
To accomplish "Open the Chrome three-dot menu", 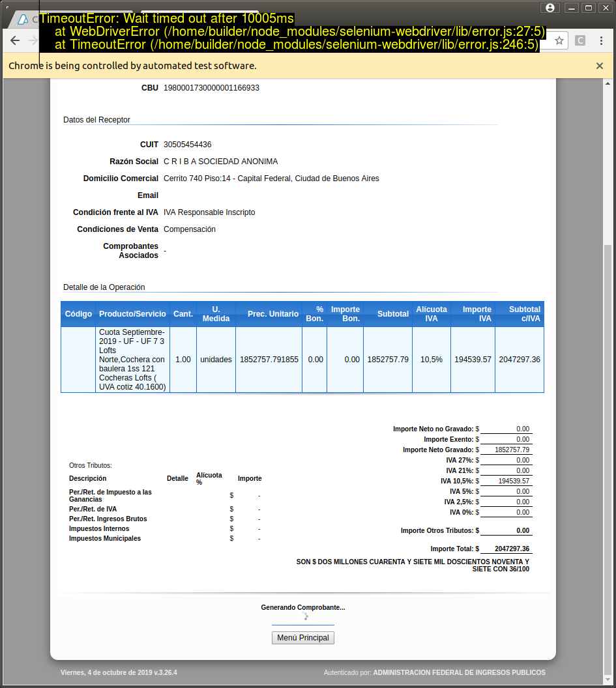I will [601, 41].
